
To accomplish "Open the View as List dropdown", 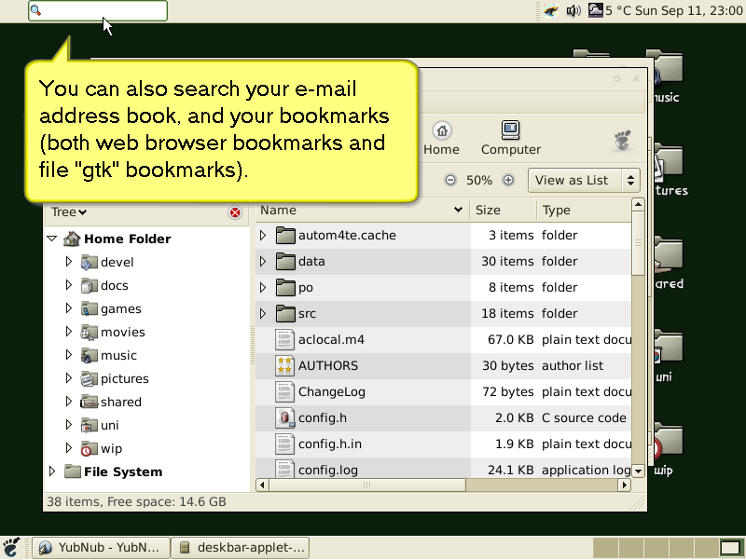I will pos(584,180).
